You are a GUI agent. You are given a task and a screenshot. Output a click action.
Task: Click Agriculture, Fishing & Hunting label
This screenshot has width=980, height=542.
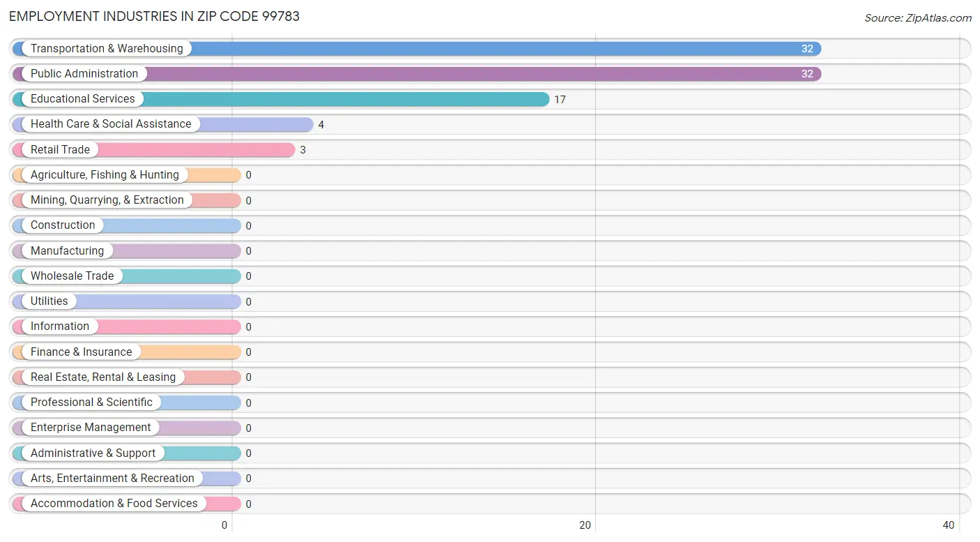pyautogui.click(x=105, y=175)
